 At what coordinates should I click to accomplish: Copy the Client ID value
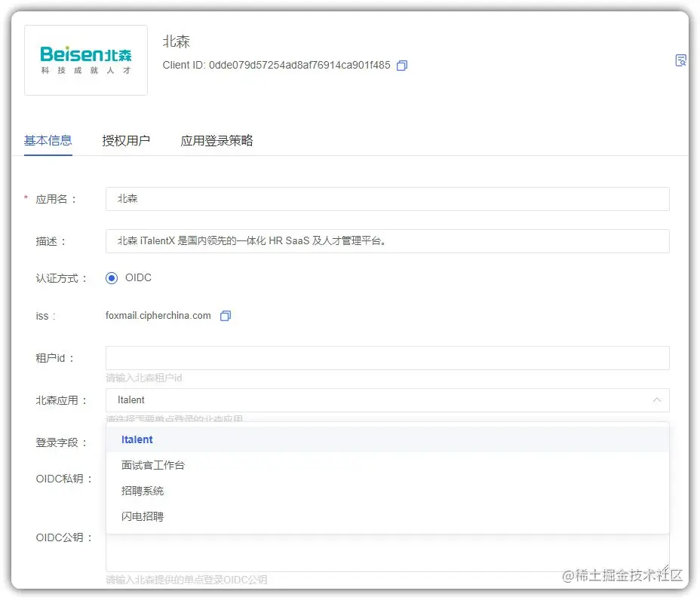tap(402, 66)
